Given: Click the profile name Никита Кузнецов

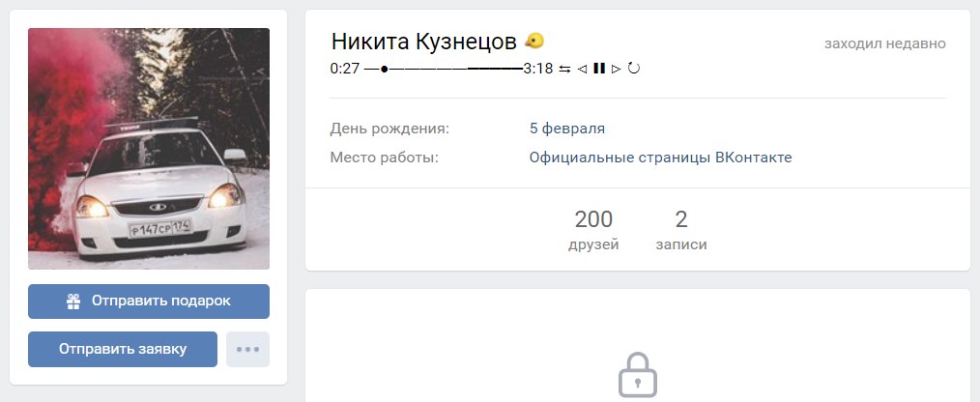Looking at the screenshot, I should [423, 42].
